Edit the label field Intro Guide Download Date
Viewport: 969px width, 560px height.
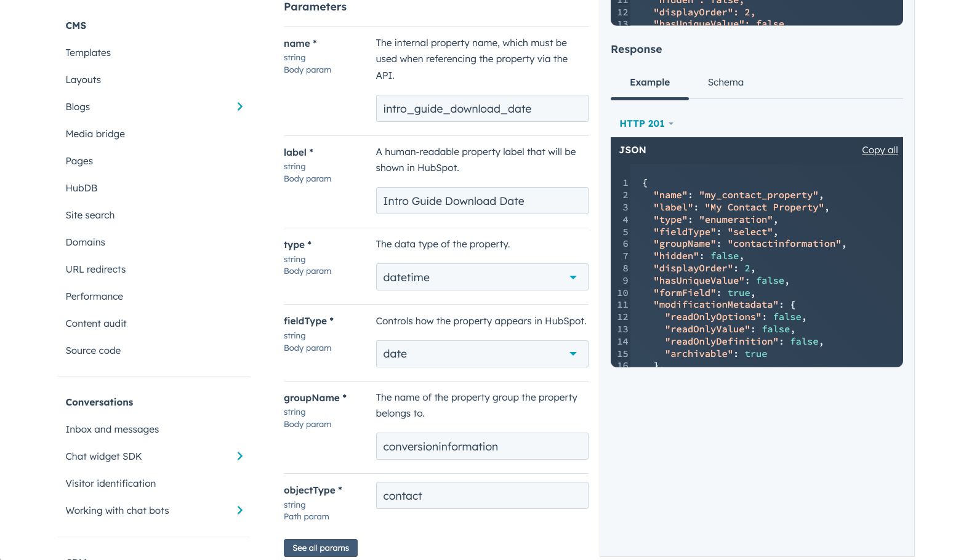482,201
